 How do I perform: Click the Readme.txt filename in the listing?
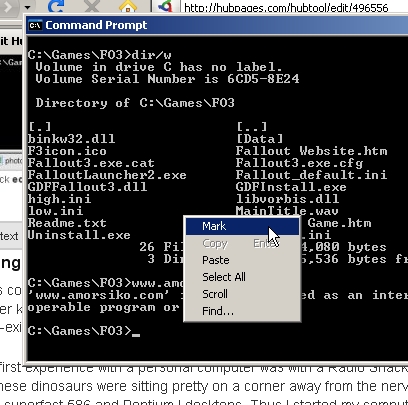(x=67, y=223)
